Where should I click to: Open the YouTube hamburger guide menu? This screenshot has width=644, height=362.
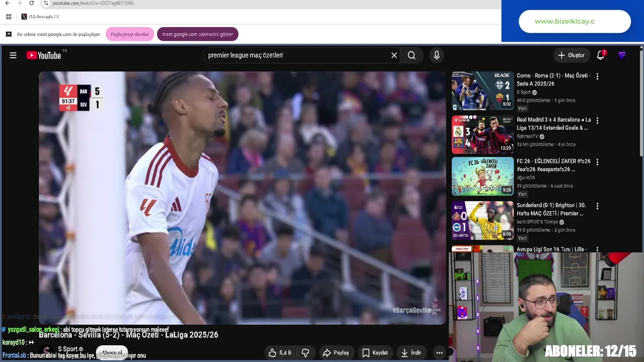(x=13, y=55)
